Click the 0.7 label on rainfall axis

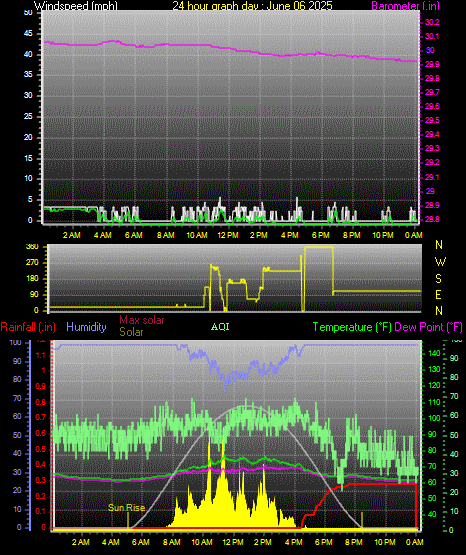pyautogui.click(x=41, y=417)
